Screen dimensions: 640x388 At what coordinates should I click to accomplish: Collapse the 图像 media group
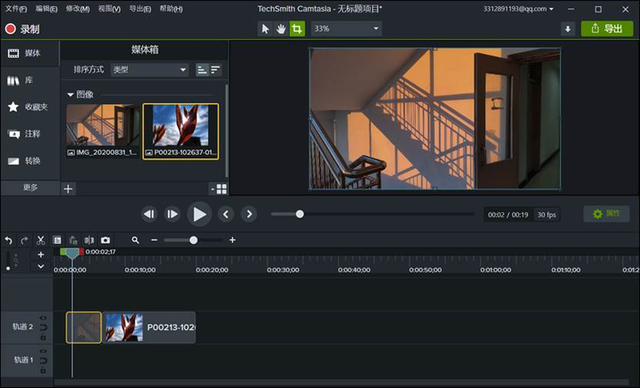(70, 95)
